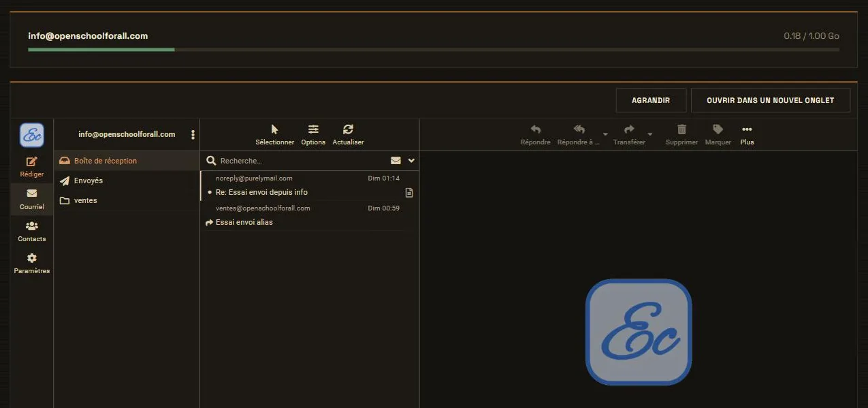Click the magnifier search icon

click(x=211, y=161)
